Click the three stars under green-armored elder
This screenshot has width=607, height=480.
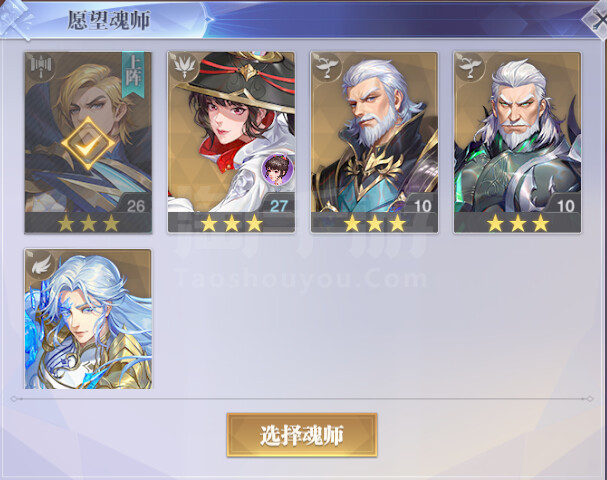coord(518,223)
